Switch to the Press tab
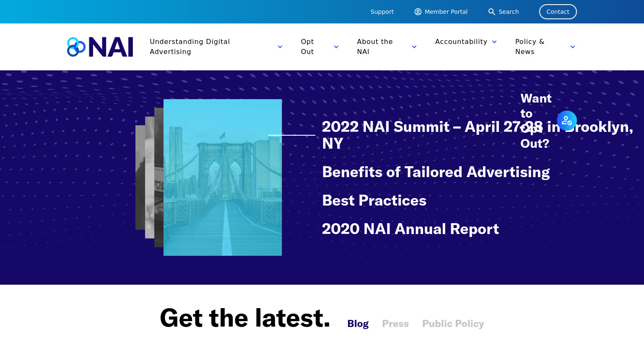Screen dimensions: 644x345 395,324
